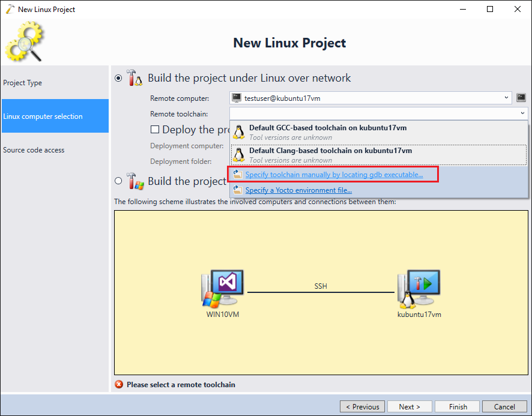Click the Deployment computer: label
532x416 pixels.
pos(187,145)
